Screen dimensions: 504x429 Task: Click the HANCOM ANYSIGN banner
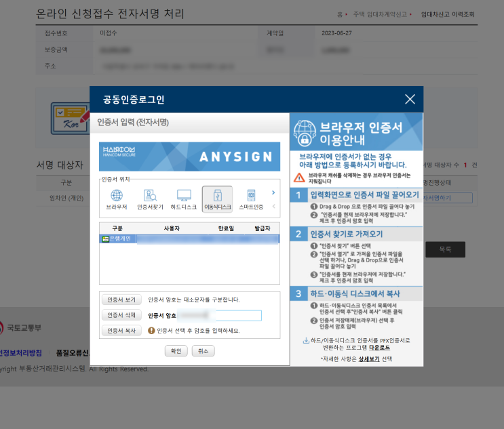pos(189,157)
